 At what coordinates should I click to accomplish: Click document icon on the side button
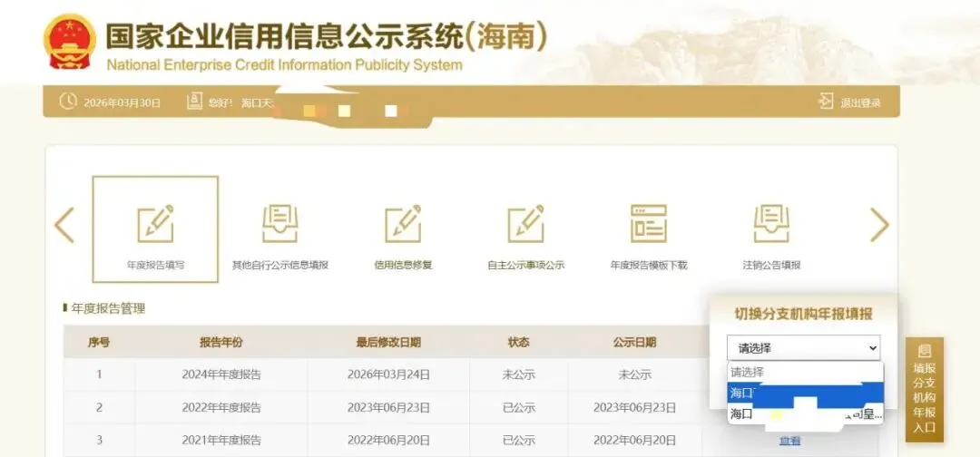pos(925,352)
